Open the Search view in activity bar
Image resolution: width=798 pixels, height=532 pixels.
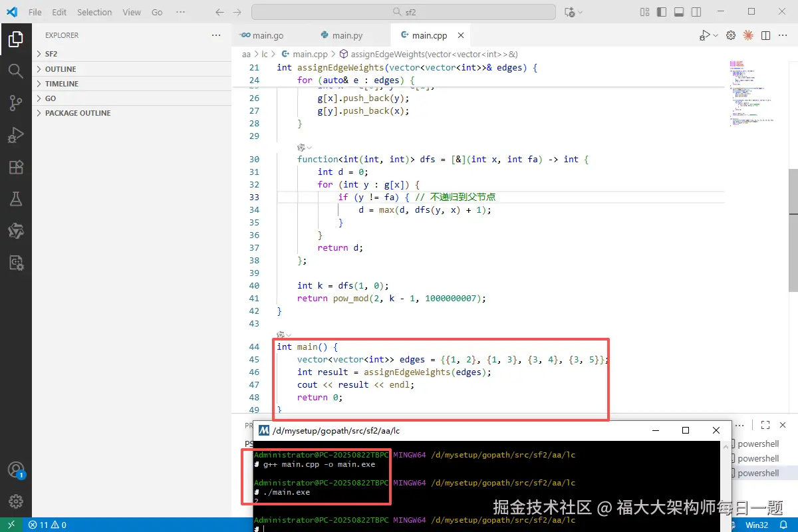16,70
